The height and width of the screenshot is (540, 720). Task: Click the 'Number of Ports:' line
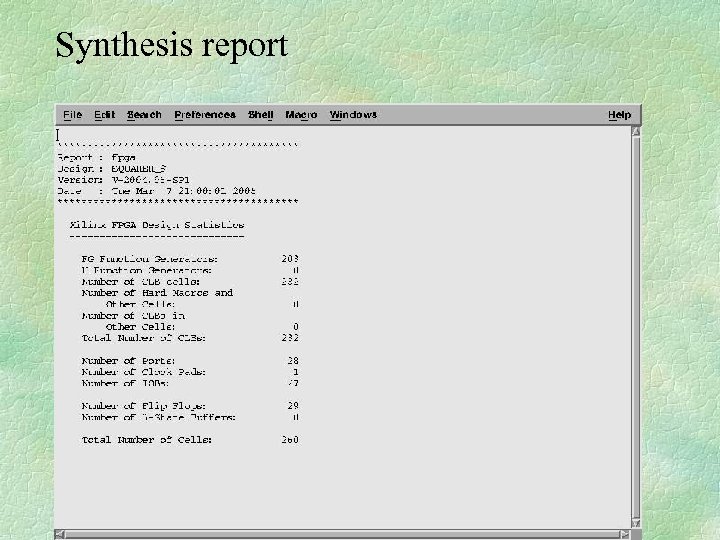pos(190,360)
